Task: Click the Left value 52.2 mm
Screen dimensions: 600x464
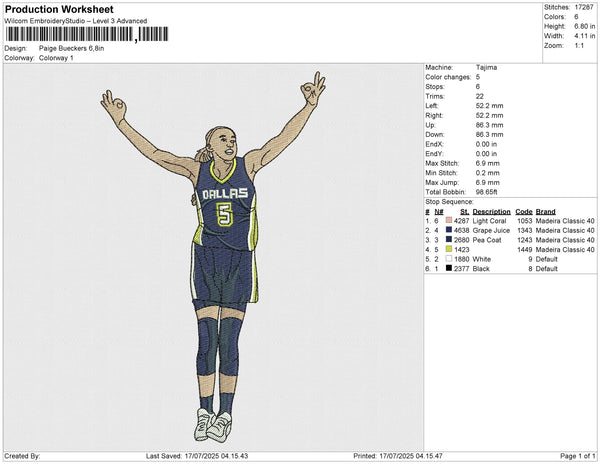Action: click(x=489, y=106)
